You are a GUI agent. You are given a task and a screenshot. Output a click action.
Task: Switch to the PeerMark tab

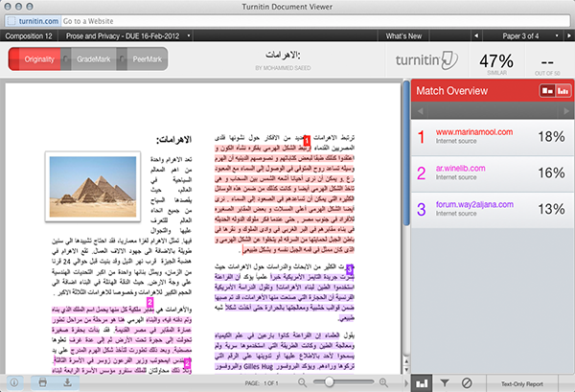click(147, 59)
